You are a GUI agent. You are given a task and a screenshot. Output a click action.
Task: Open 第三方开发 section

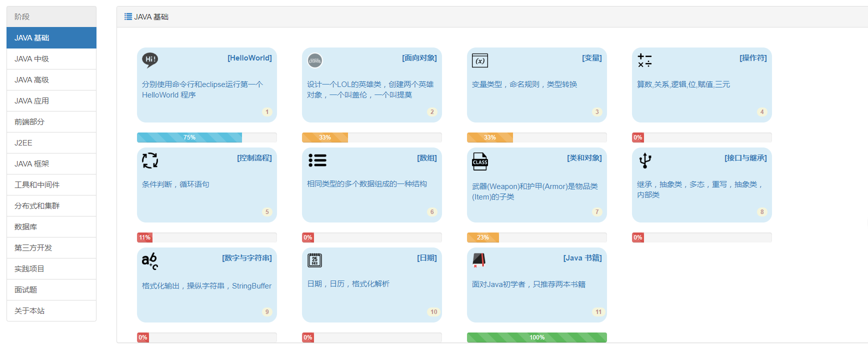pyautogui.click(x=51, y=248)
